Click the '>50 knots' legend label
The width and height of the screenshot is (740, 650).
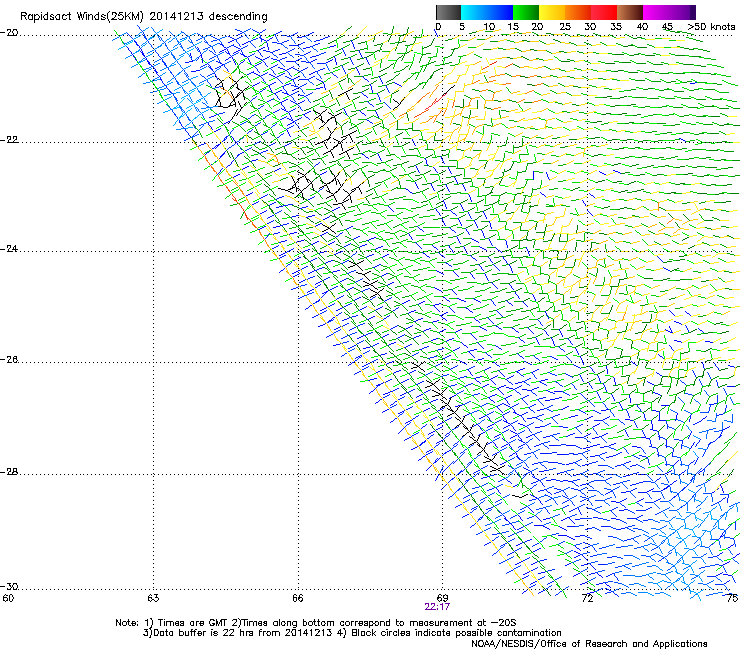(x=711, y=27)
